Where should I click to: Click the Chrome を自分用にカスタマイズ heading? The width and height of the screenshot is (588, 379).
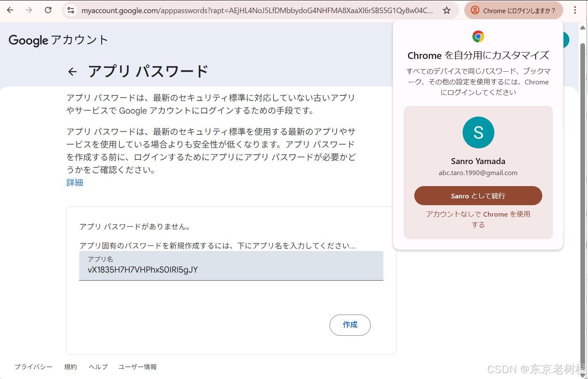click(478, 56)
